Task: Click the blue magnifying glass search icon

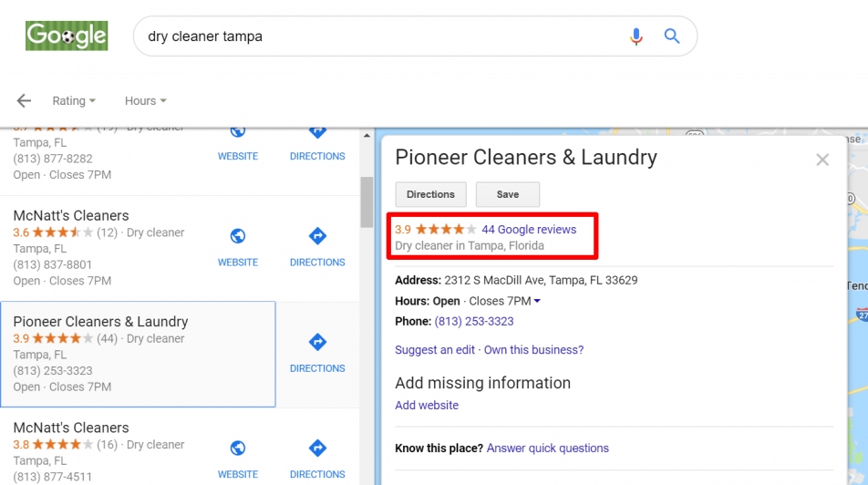Action: point(671,36)
